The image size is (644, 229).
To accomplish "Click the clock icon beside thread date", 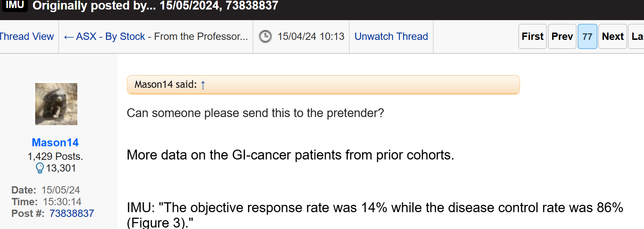I will (265, 37).
